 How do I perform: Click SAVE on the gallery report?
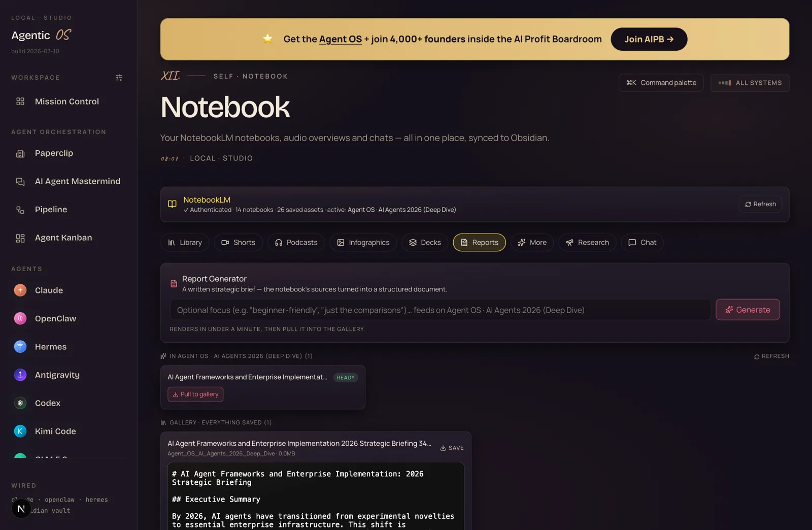coord(452,448)
